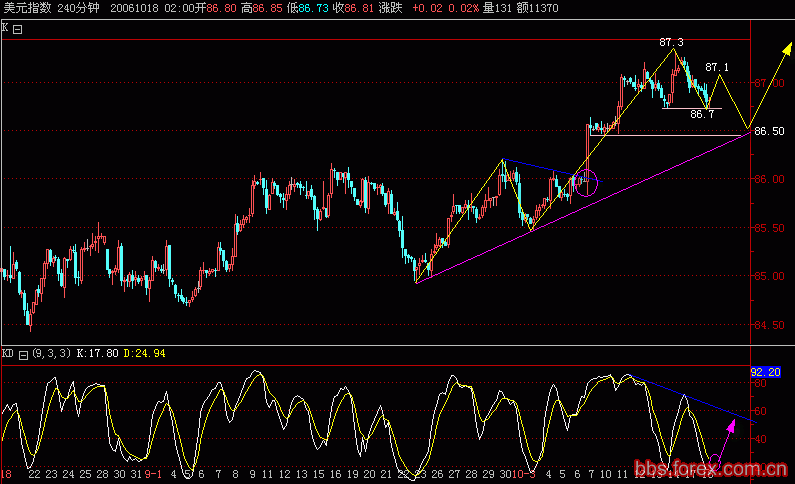The height and width of the screenshot is (484, 795).
Task: Click the 0.02% percent change
Action: click(464, 8)
